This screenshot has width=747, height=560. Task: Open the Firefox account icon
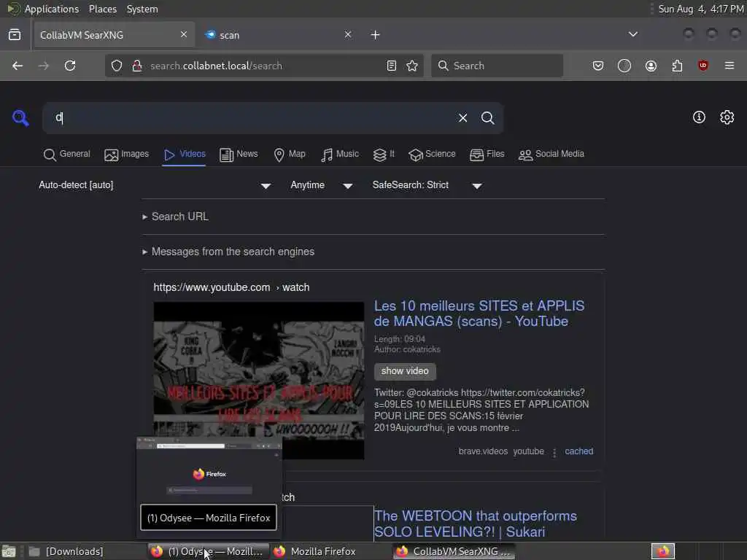(x=651, y=66)
